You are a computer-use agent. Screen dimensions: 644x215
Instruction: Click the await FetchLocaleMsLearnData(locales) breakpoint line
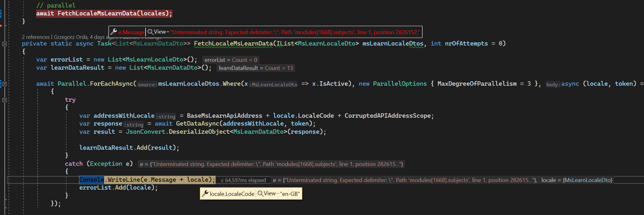pos(104,13)
